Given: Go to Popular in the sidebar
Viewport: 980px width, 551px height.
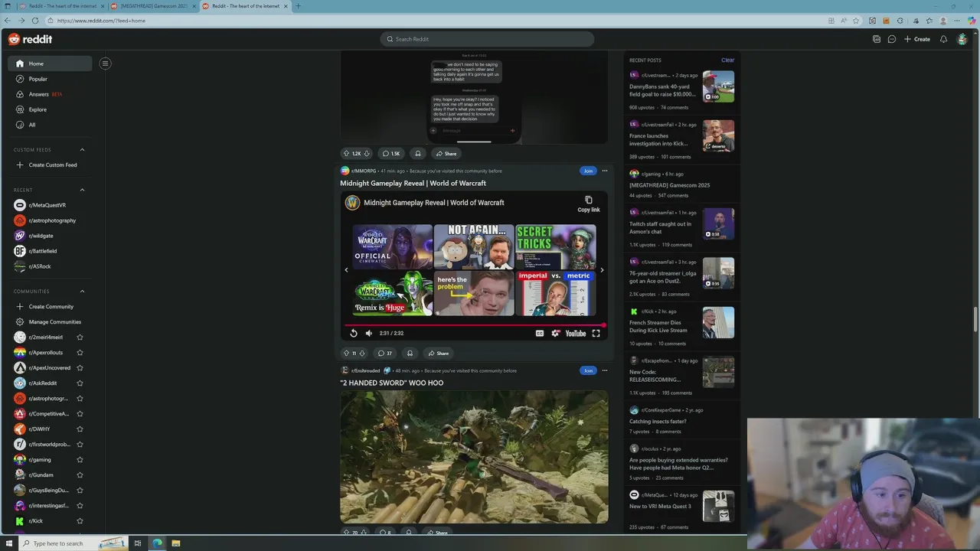Looking at the screenshot, I should click(x=51, y=79).
